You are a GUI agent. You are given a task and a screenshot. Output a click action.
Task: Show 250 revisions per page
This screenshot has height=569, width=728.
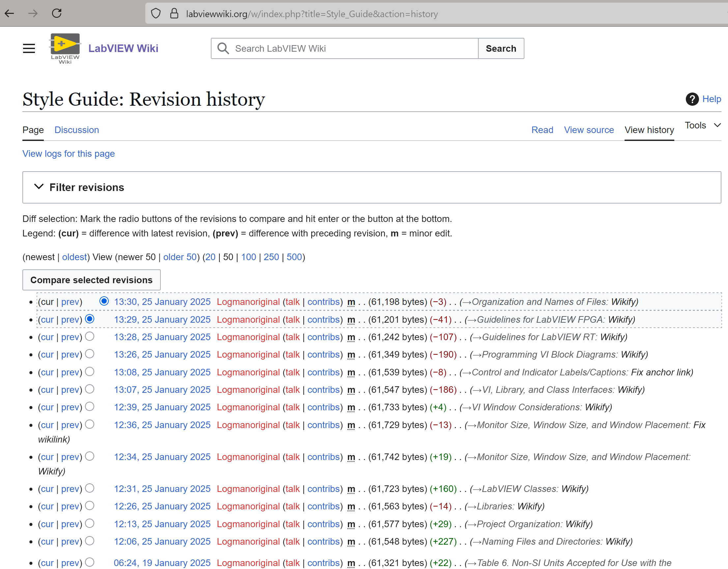[x=271, y=257]
